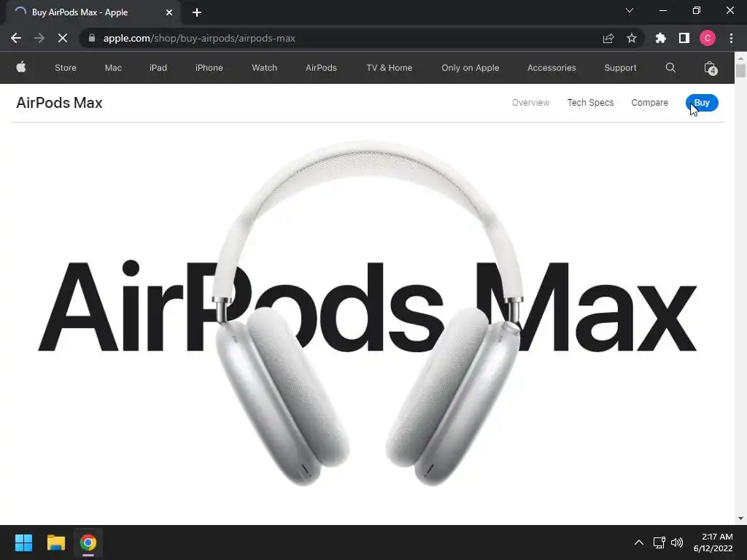This screenshot has height=560, width=747.
Task: Open the Chrome extensions puzzle icon
Action: point(660,38)
